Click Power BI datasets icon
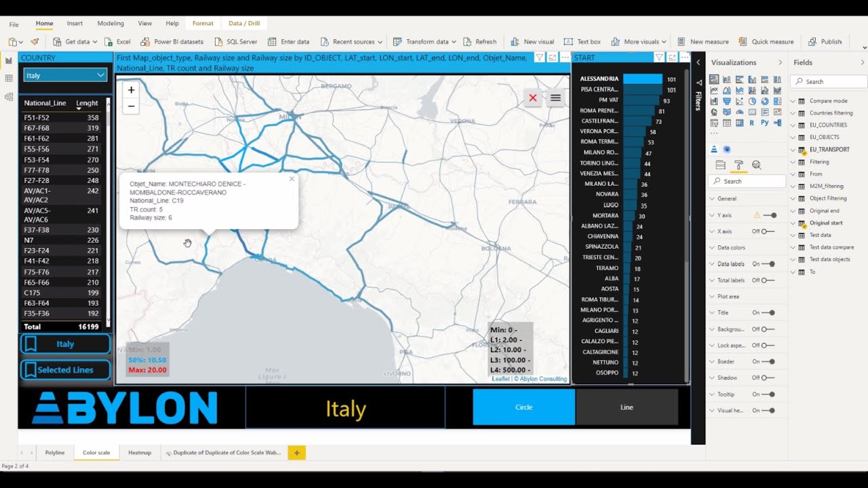This screenshot has height=488, width=868. click(x=146, y=41)
